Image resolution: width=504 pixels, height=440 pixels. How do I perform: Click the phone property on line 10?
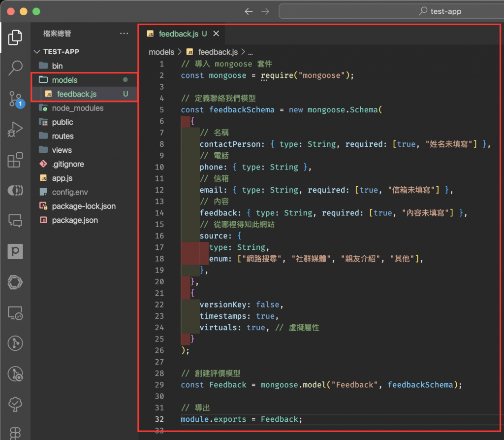tap(211, 167)
